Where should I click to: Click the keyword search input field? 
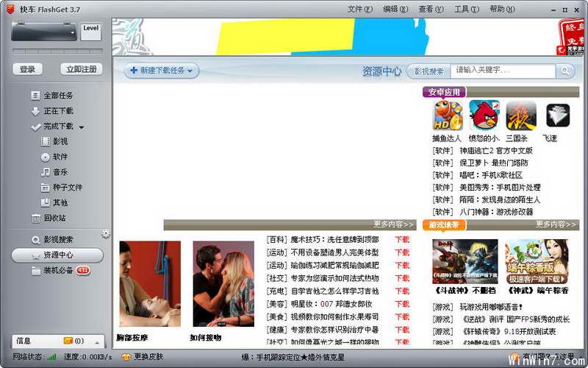coord(503,71)
